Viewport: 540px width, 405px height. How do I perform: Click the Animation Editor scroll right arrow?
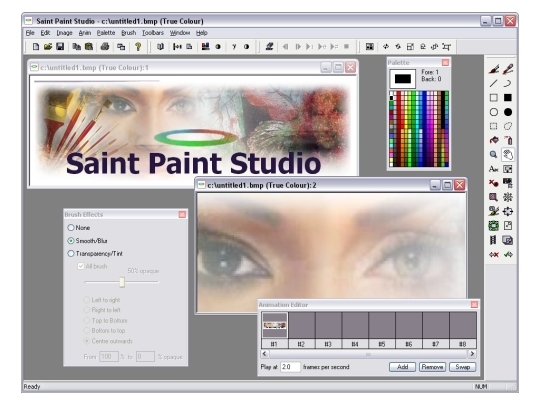472,354
